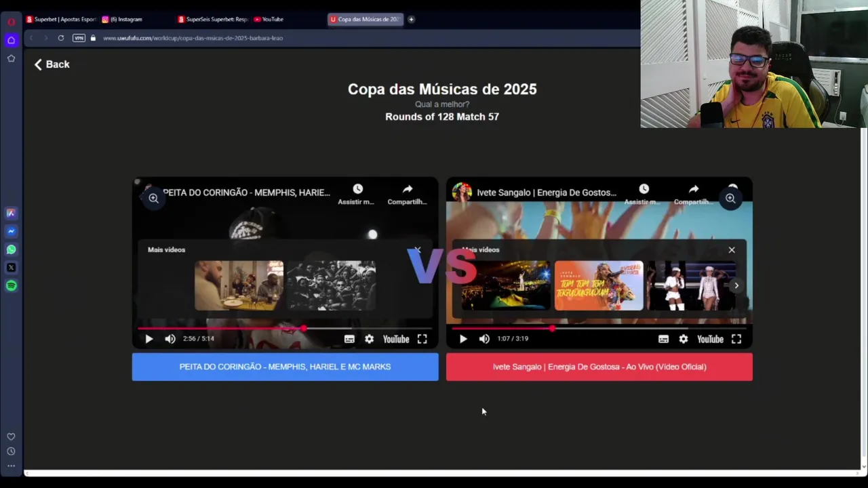Mute the right video volume

pyautogui.click(x=484, y=339)
